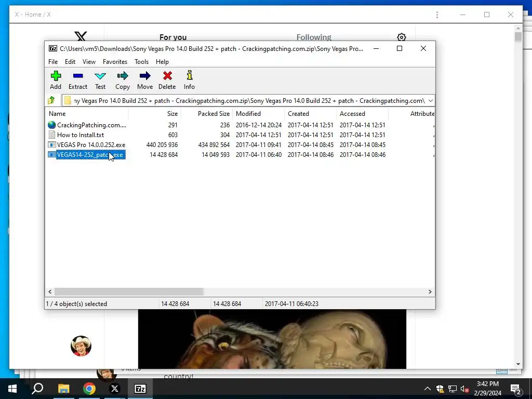Click the status bar timestamp 2017-04-11 06:40:23
Screen dimensions: 532x399
point(291,303)
